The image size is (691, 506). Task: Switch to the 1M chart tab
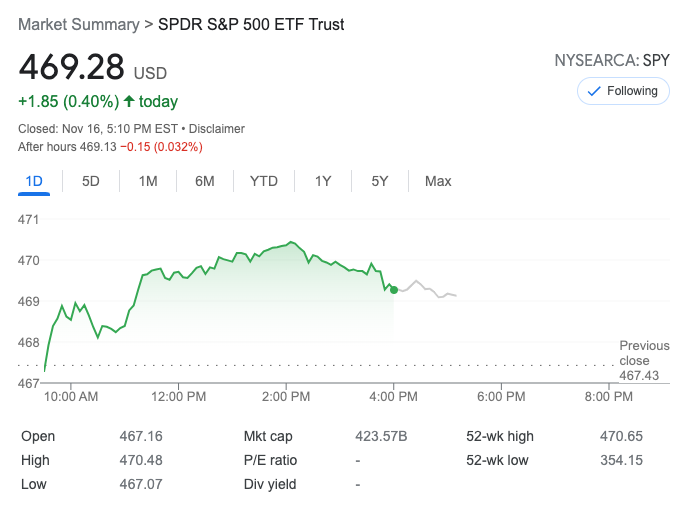148,181
